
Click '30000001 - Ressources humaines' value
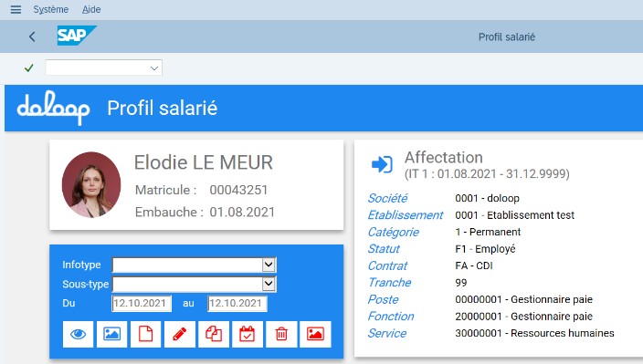pyautogui.click(x=534, y=333)
